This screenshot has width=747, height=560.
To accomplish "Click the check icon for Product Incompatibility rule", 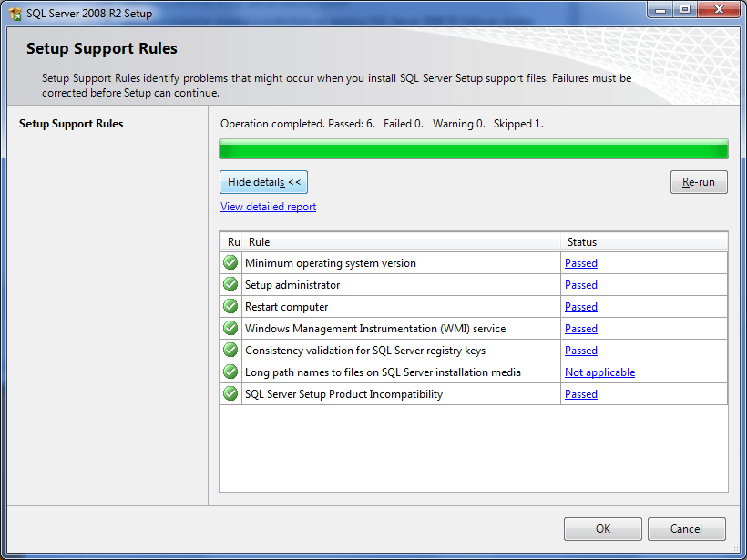I will (x=230, y=393).
